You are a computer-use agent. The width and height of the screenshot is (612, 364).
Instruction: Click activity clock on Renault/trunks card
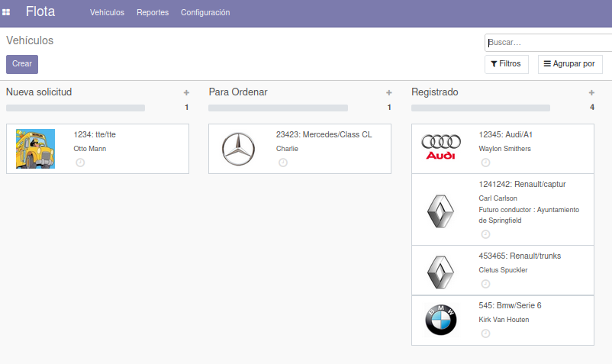coord(485,284)
